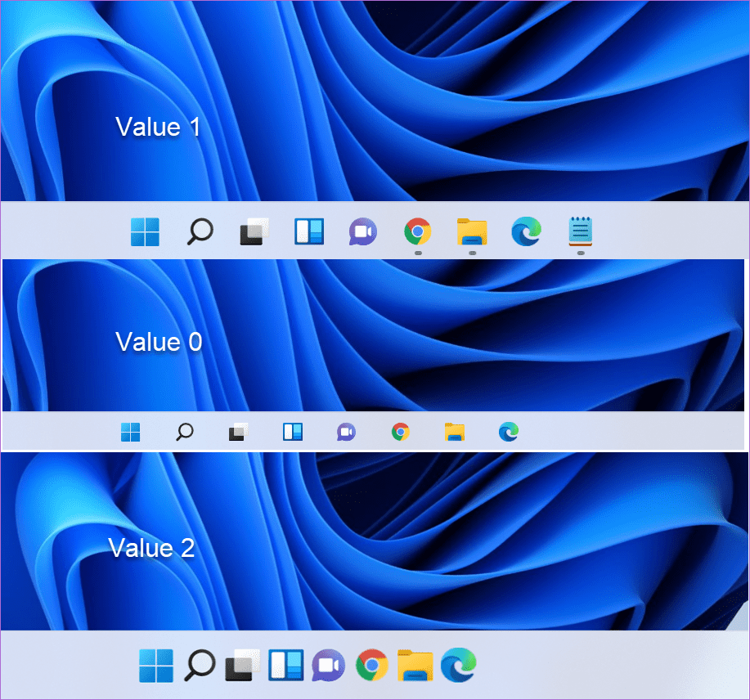Open Notepad in Value 1 taskbar
750x700 pixels.
(x=581, y=231)
